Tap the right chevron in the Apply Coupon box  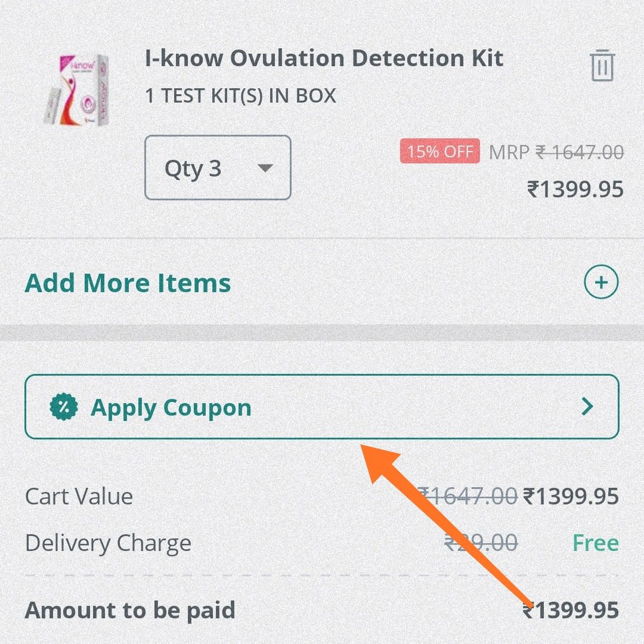click(x=588, y=407)
